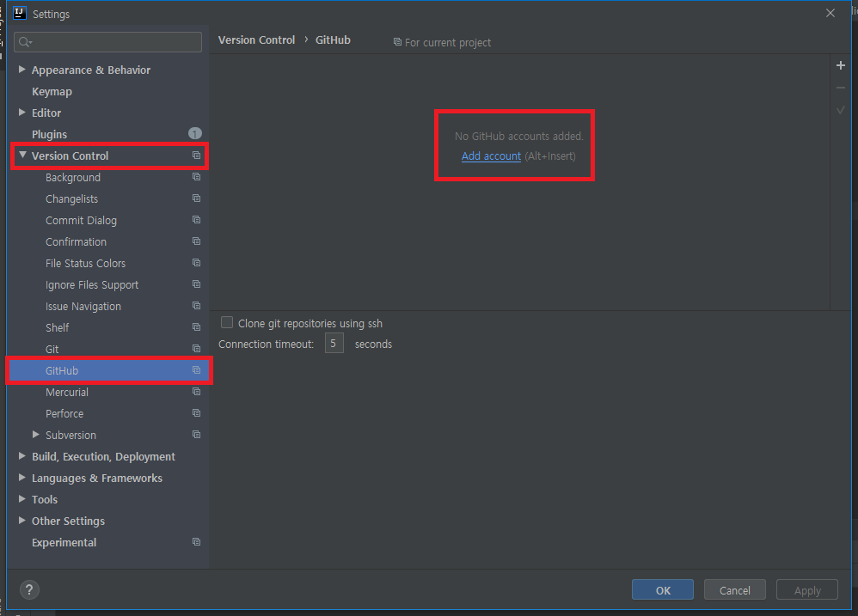Close the Settings dialog window

pos(830,13)
